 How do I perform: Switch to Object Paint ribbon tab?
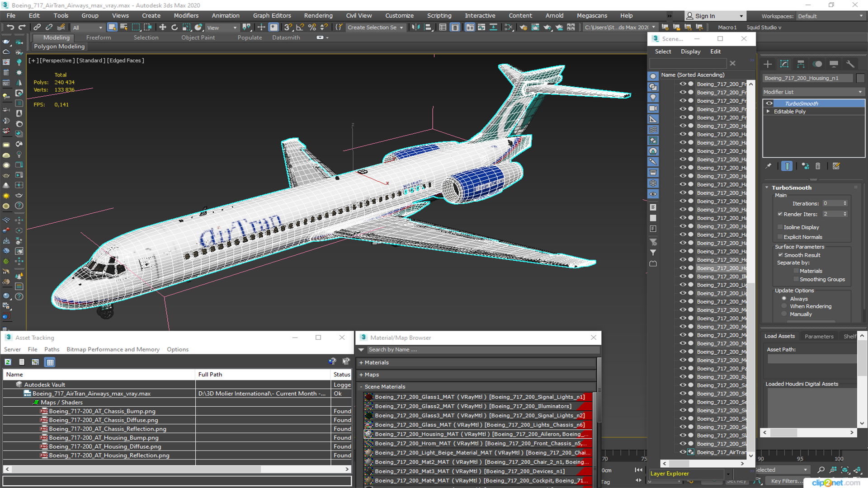[198, 38]
